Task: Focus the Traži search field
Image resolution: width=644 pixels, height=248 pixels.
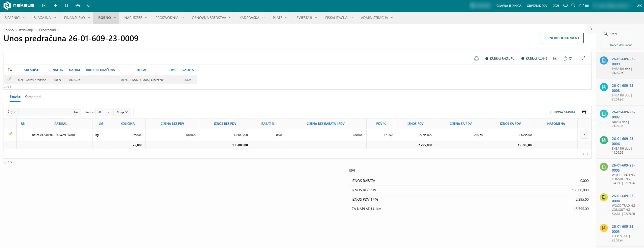Action: pyautogui.click(x=621, y=34)
